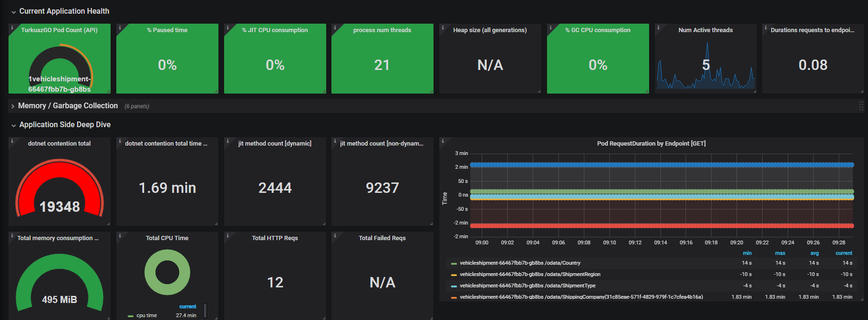Click orange color swatch of ShippingCompany series
This screenshot has height=320, width=868.
pos(454,297)
